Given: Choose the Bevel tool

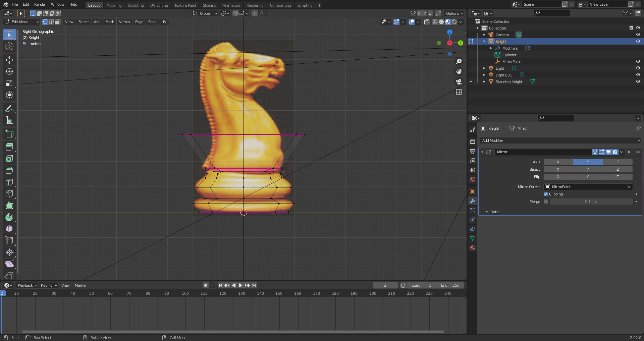Looking at the screenshot, I should tap(9, 170).
